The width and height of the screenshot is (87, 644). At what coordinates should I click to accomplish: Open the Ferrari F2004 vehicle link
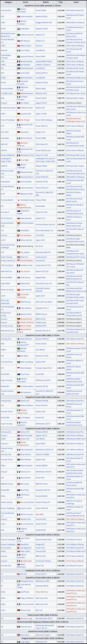point(41,10)
